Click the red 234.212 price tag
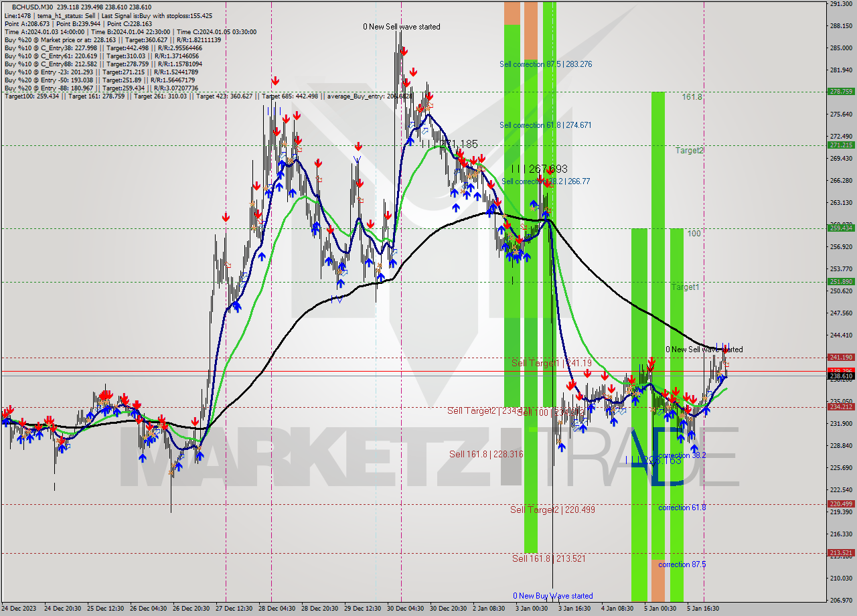The width and height of the screenshot is (857, 616). coord(841,406)
